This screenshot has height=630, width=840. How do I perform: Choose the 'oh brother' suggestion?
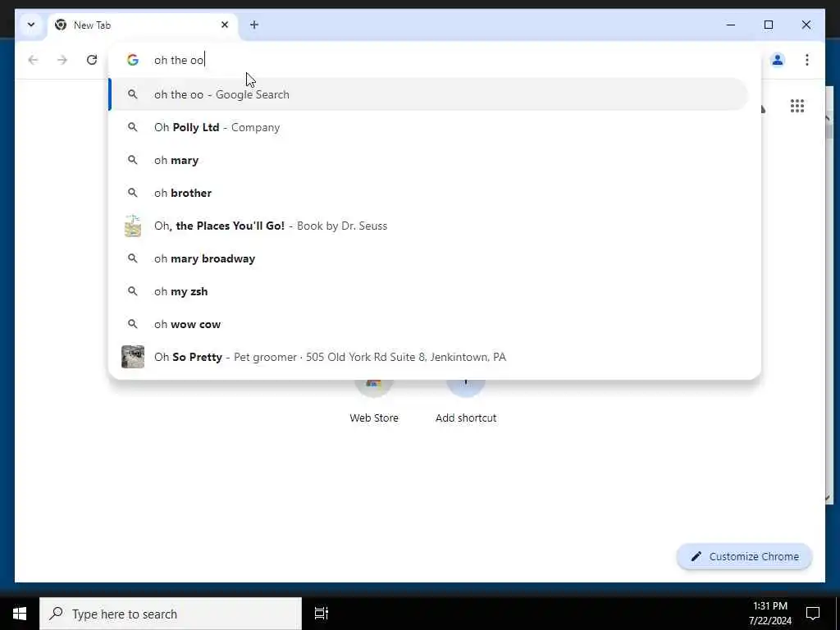(x=428, y=193)
